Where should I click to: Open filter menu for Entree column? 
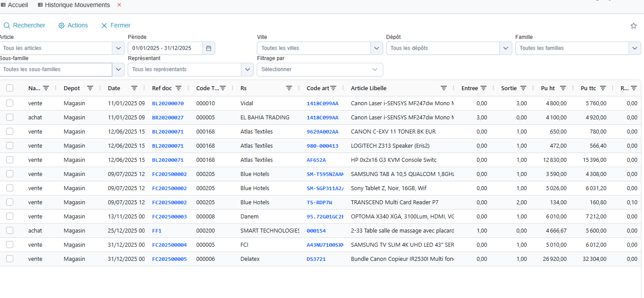click(484, 88)
